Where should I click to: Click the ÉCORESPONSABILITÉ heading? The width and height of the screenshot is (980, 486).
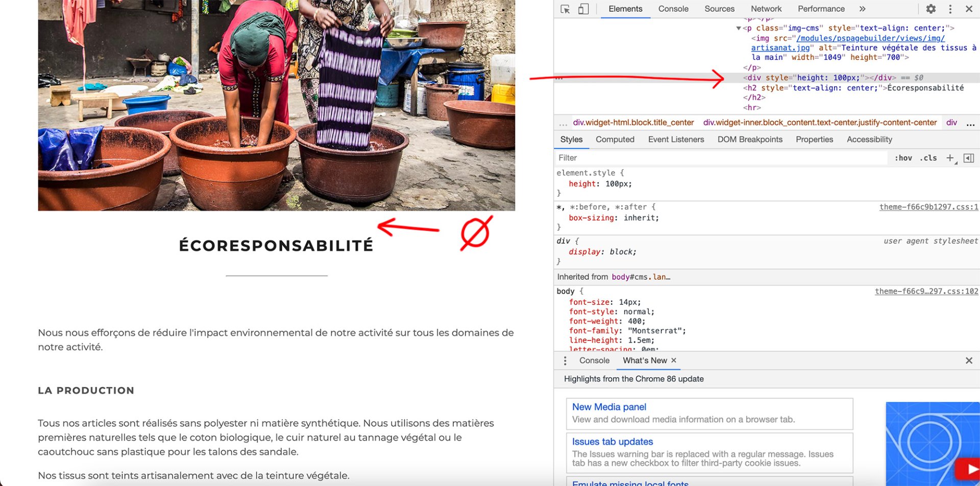[276, 246]
